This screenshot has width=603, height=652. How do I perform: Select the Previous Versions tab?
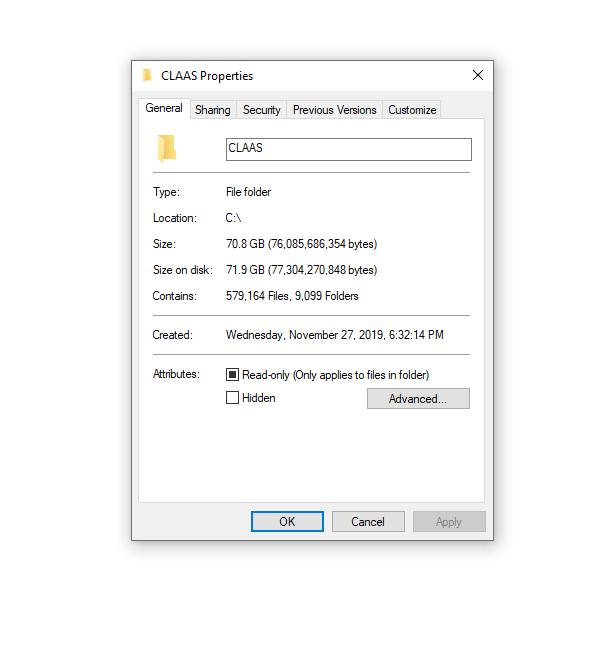click(x=334, y=110)
